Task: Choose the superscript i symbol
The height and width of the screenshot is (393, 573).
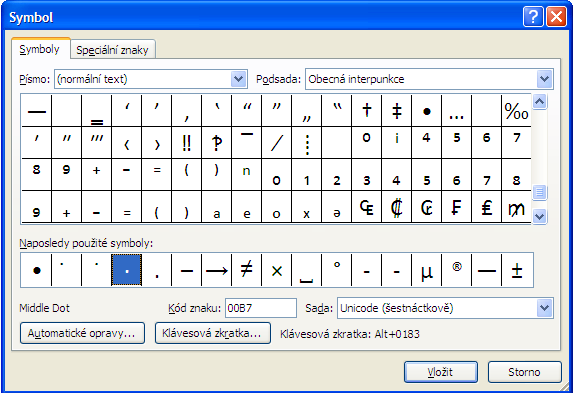Action: tap(396, 143)
